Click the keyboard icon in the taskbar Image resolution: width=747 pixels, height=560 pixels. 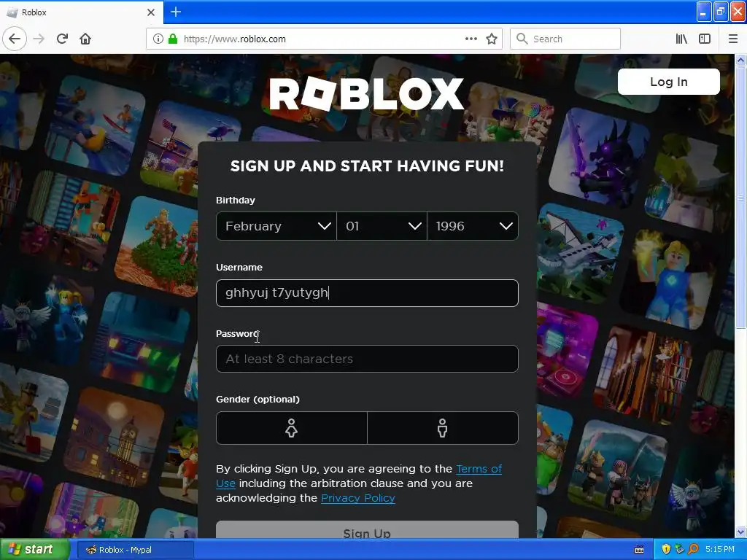(639, 550)
